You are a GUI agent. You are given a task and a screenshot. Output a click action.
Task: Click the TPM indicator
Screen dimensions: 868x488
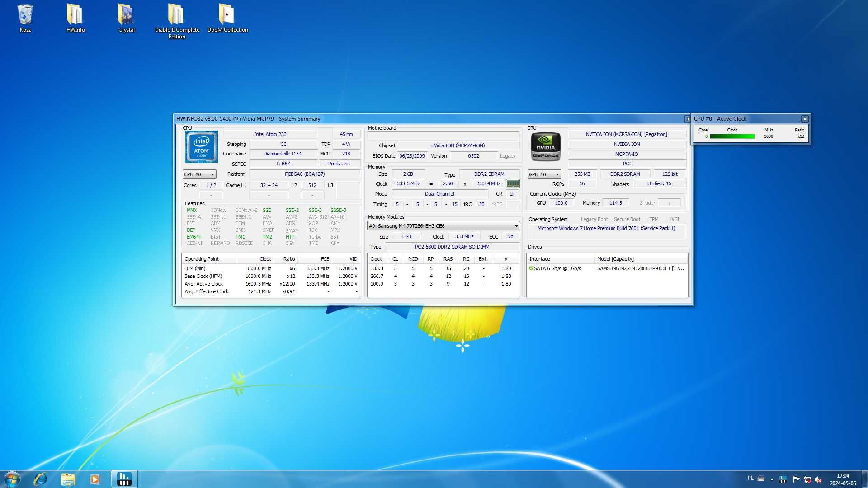tap(654, 219)
